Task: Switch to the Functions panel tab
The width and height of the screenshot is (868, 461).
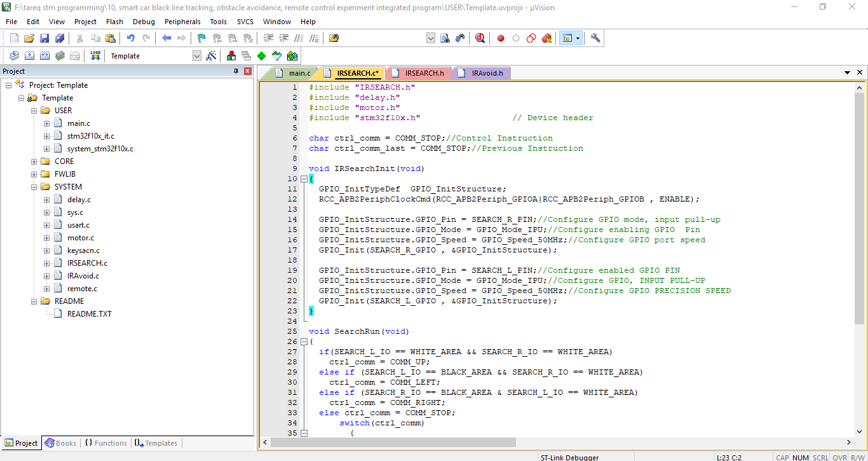Action: 105,443
